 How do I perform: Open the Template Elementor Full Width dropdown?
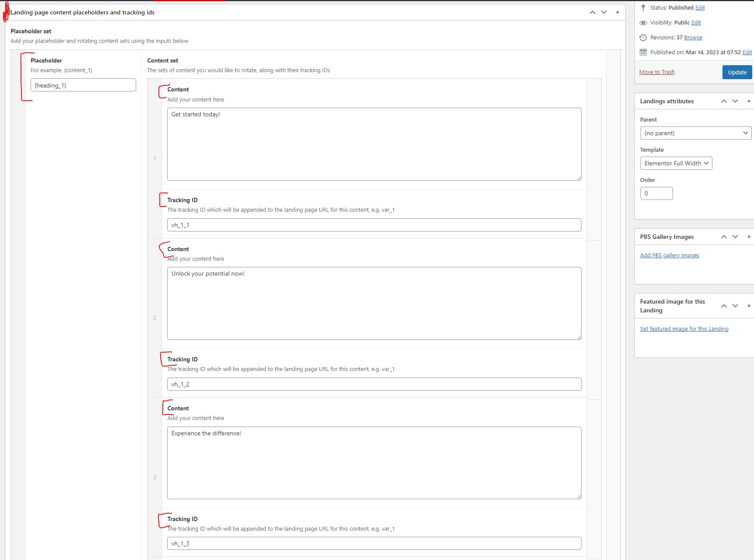click(676, 163)
